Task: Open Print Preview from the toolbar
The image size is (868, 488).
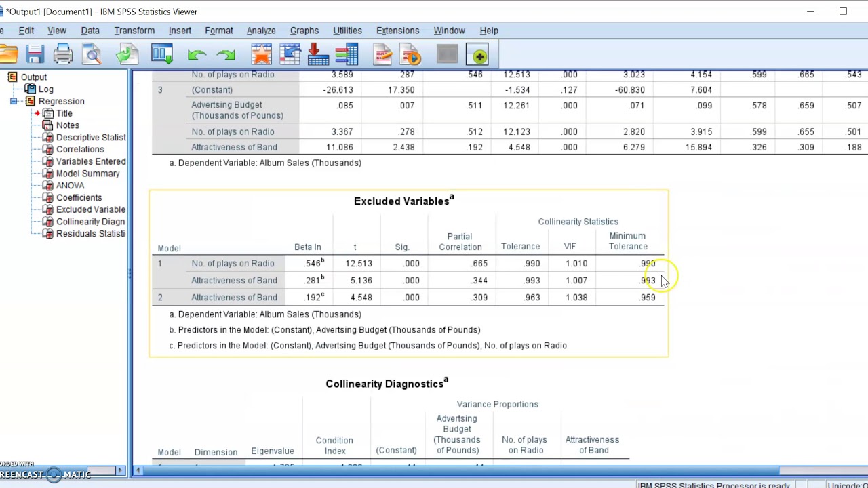Action: tap(92, 55)
